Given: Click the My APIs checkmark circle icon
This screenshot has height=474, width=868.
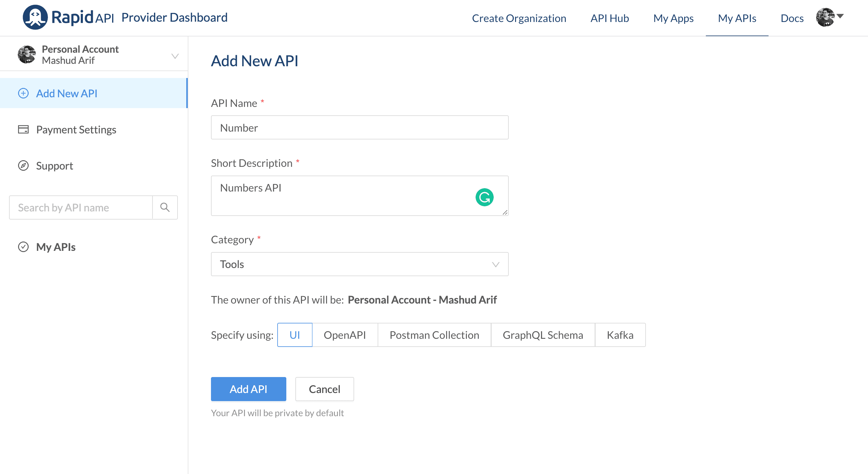Looking at the screenshot, I should pyautogui.click(x=23, y=247).
